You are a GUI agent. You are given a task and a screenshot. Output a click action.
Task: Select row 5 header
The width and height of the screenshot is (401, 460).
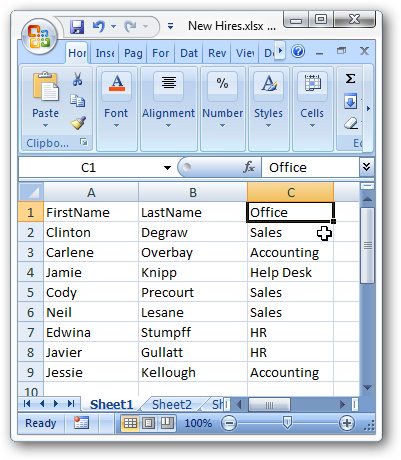(30, 292)
